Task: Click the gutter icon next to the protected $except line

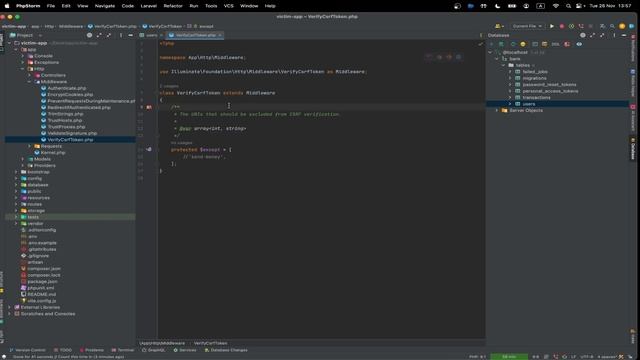Action: (149, 149)
